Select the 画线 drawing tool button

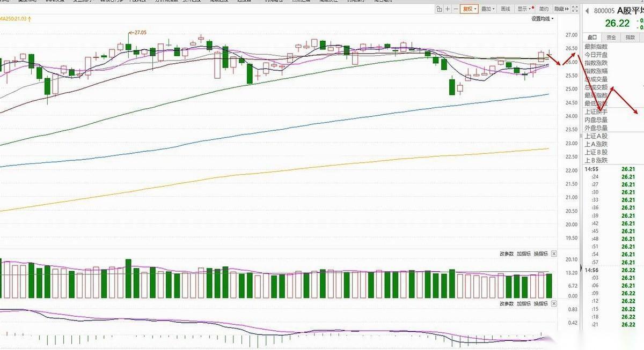point(506,9)
